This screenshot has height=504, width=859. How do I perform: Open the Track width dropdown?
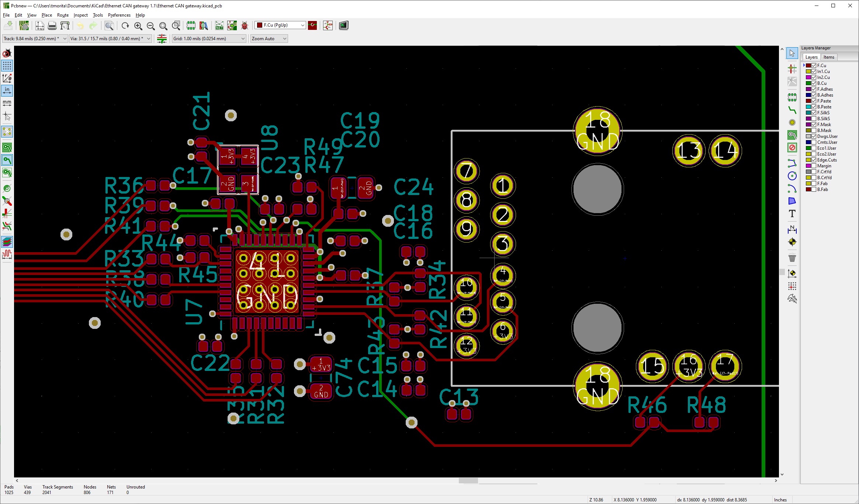(35, 39)
